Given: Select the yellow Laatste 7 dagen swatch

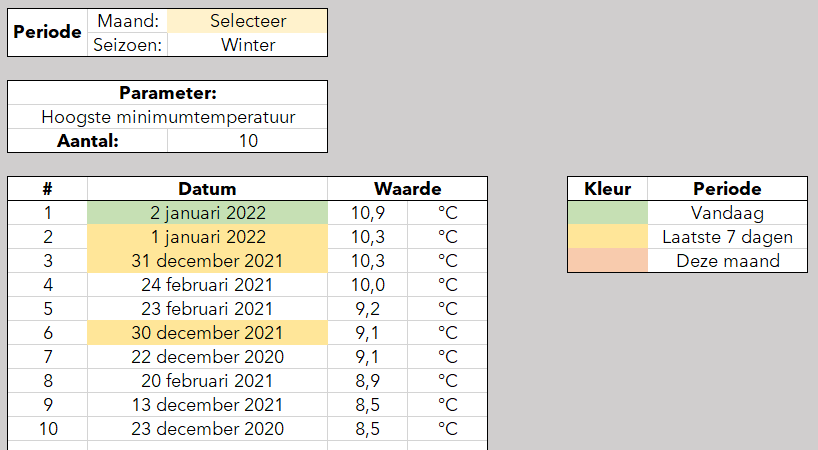Looking at the screenshot, I should pyautogui.click(x=608, y=237).
